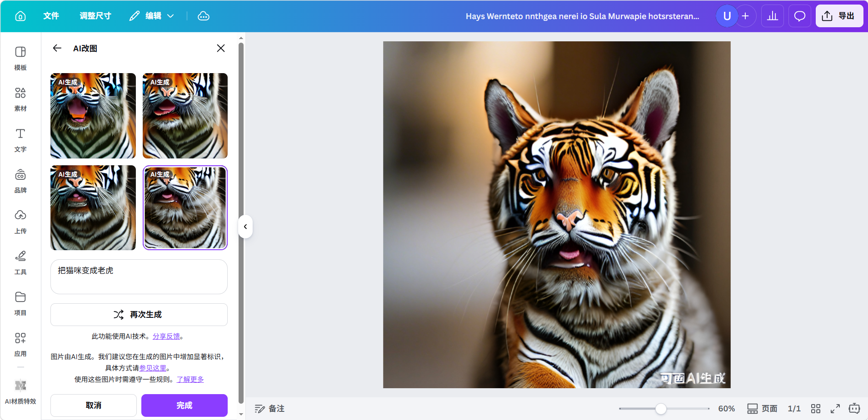
Task: Open the analytics bar chart icon
Action: click(x=772, y=16)
